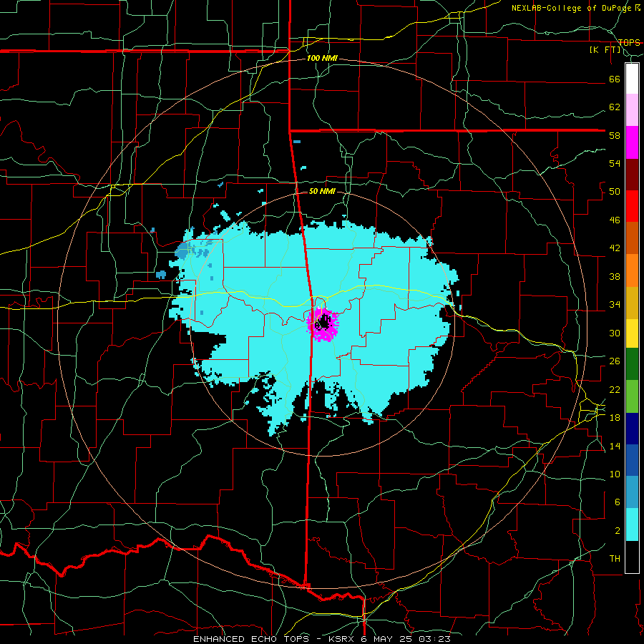
Task: Click the TH threshold label
Action: [615, 559]
